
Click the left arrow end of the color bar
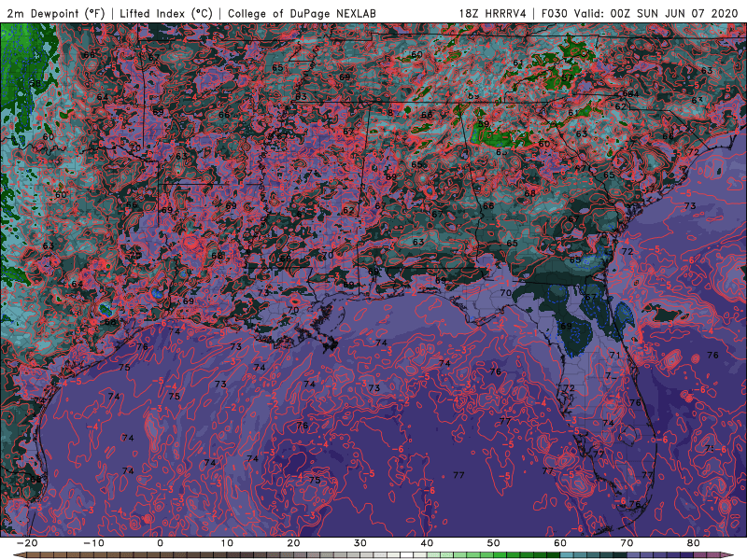[x=19, y=555]
